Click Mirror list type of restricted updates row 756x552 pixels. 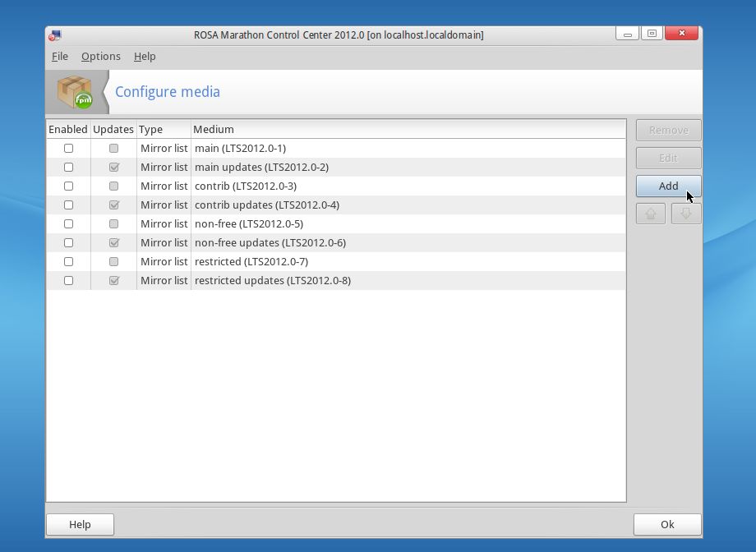pyautogui.click(x=164, y=281)
